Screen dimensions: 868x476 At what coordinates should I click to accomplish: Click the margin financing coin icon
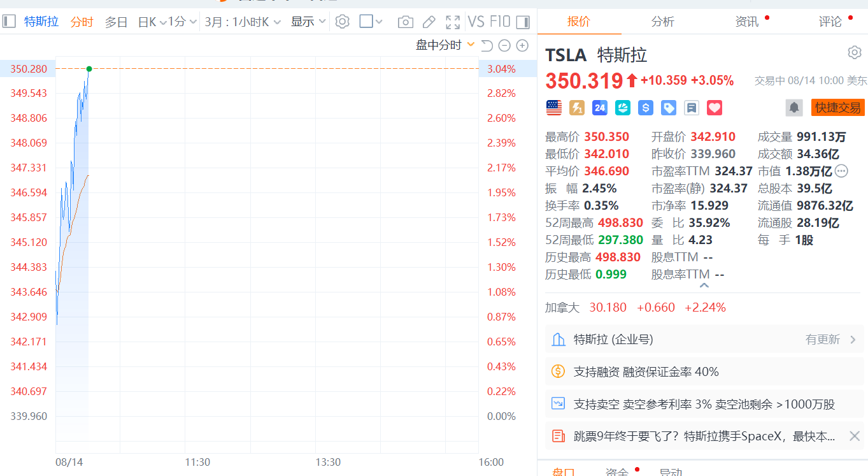click(x=559, y=371)
